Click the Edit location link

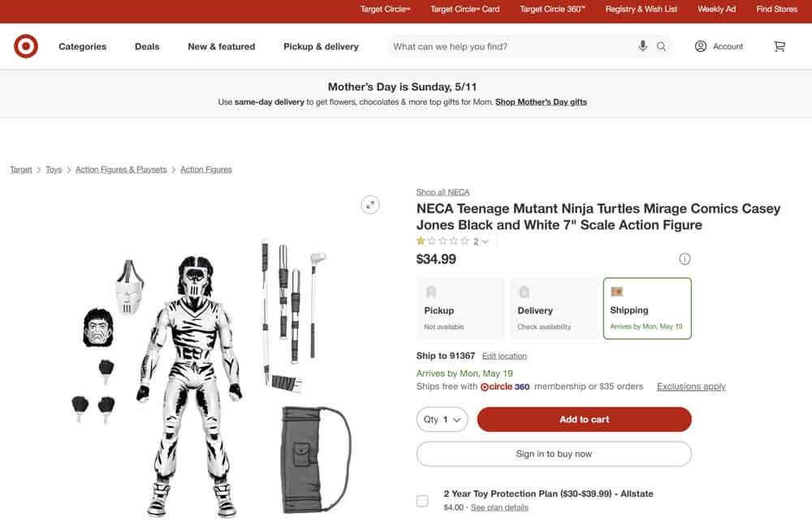tap(503, 355)
